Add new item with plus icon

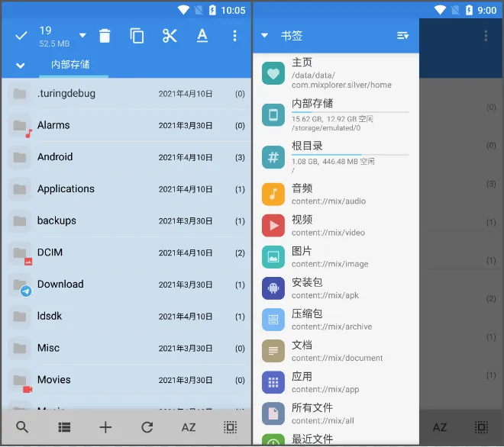click(x=105, y=427)
